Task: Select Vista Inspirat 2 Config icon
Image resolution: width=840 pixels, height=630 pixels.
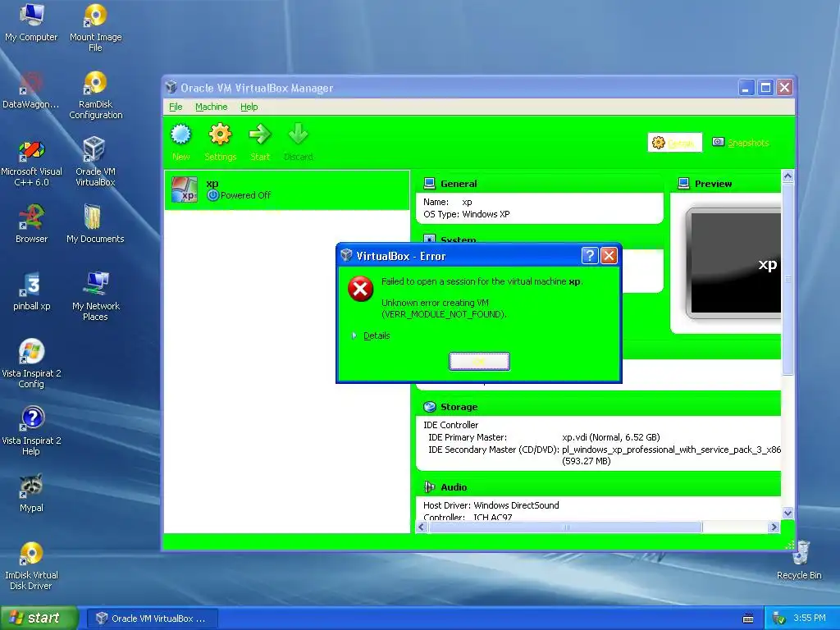Action: pyautogui.click(x=31, y=363)
